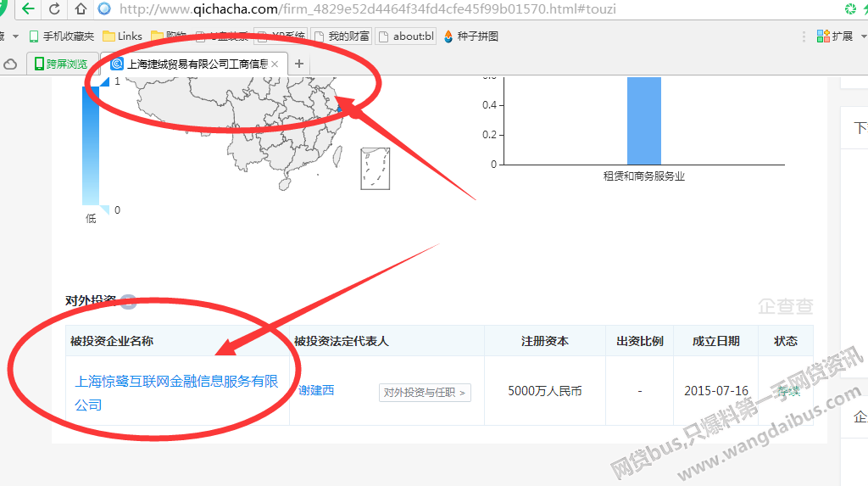Image resolution: width=868 pixels, height=486 pixels.
Task: Click the 2015-07-16 date cell
Action: (715, 391)
